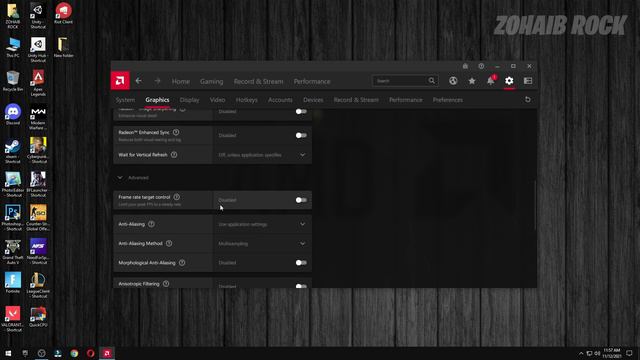Switch to the Accounts tab
The height and width of the screenshot is (360, 640).
point(280,100)
